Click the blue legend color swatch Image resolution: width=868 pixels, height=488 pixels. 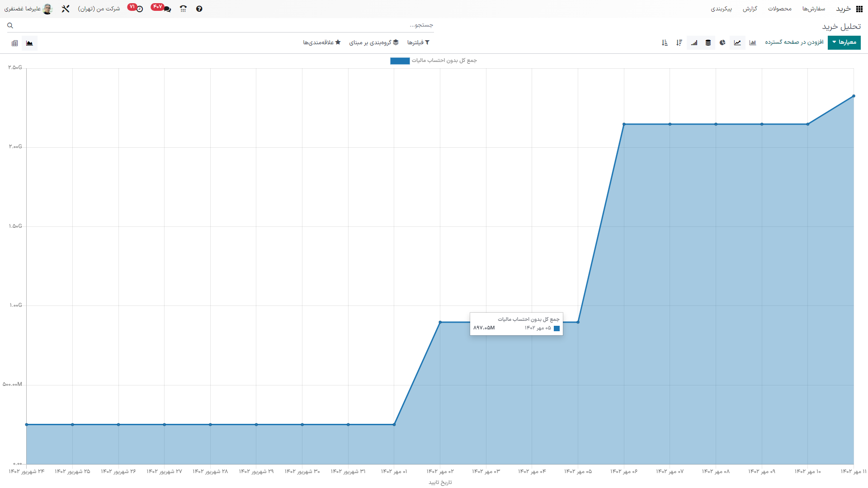point(400,61)
